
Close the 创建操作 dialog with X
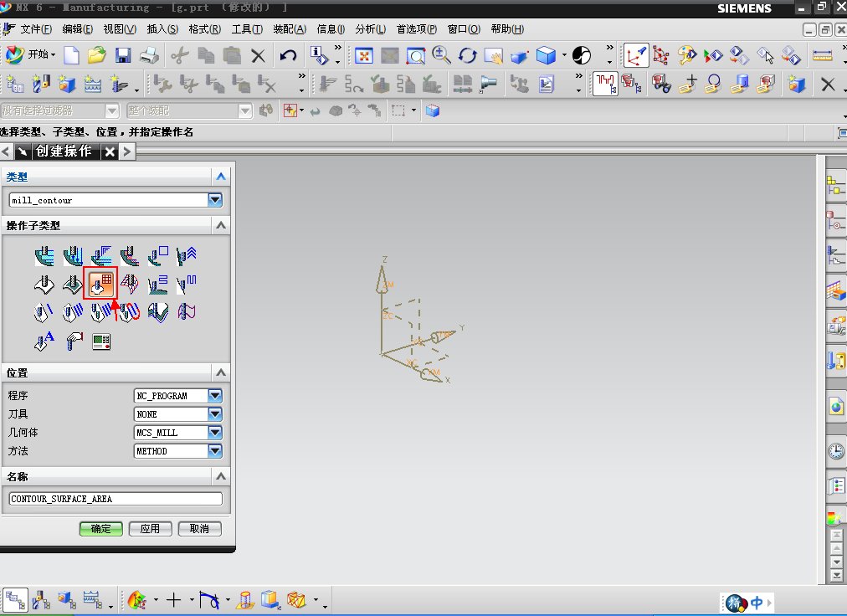coord(110,151)
